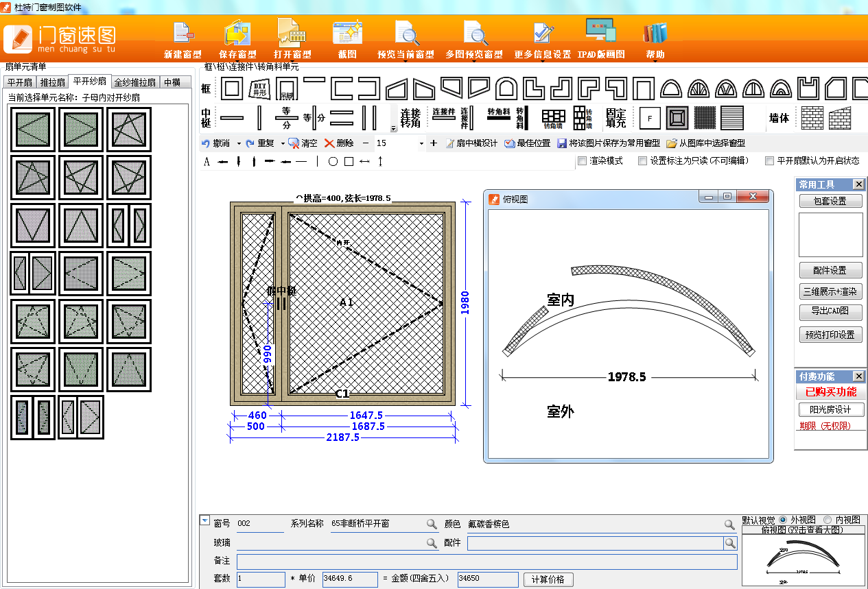Switch to the 全纱推拉扇 tab
The height and width of the screenshot is (589, 868).
tap(135, 82)
